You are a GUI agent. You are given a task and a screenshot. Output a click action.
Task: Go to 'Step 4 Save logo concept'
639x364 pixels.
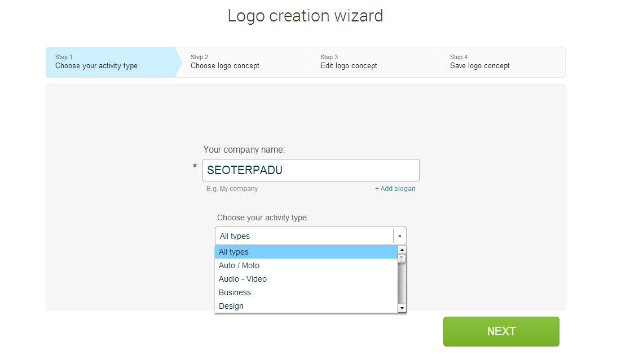pos(479,62)
